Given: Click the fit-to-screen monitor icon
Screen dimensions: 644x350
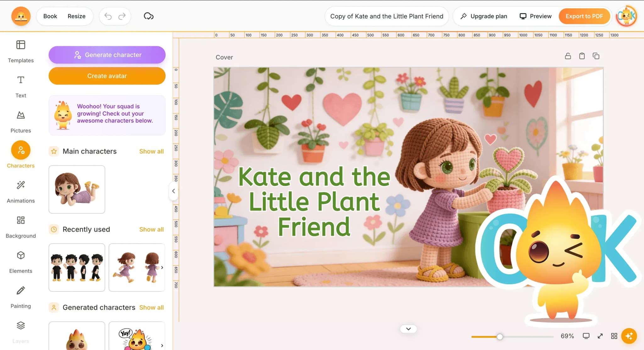Looking at the screenshot, I should click(586, 336).
